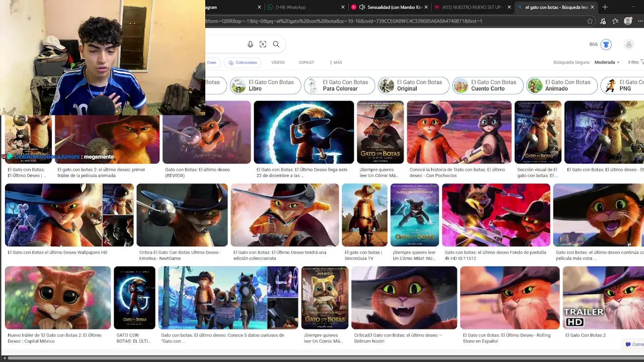Open Microsoft Rewards medal icon

coord(606,44)
